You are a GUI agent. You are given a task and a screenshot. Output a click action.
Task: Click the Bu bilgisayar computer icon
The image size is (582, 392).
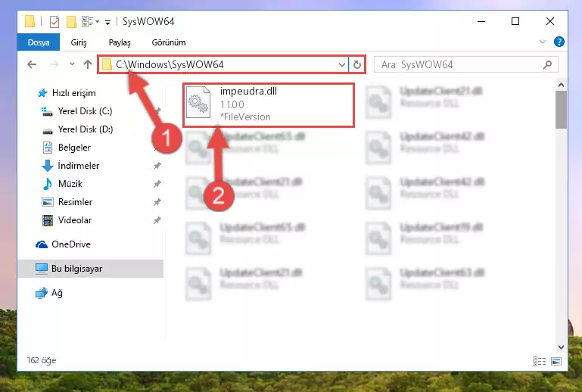(x=41, y=269)
